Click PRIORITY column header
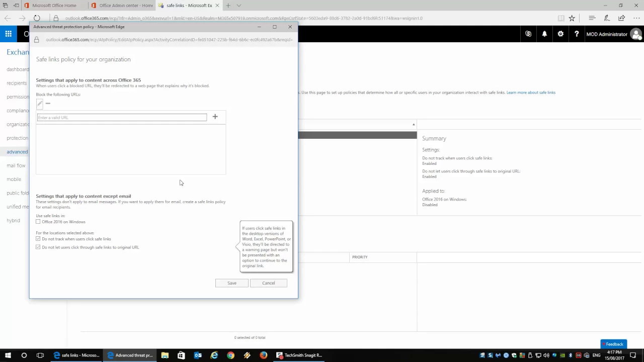The image size is (644, 362). click(x=360, y=257)
